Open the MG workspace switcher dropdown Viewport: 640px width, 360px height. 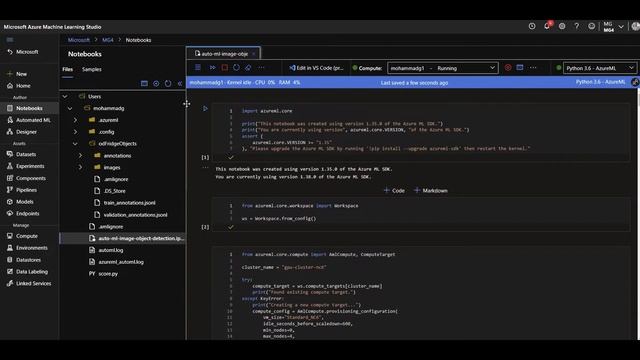613,27
